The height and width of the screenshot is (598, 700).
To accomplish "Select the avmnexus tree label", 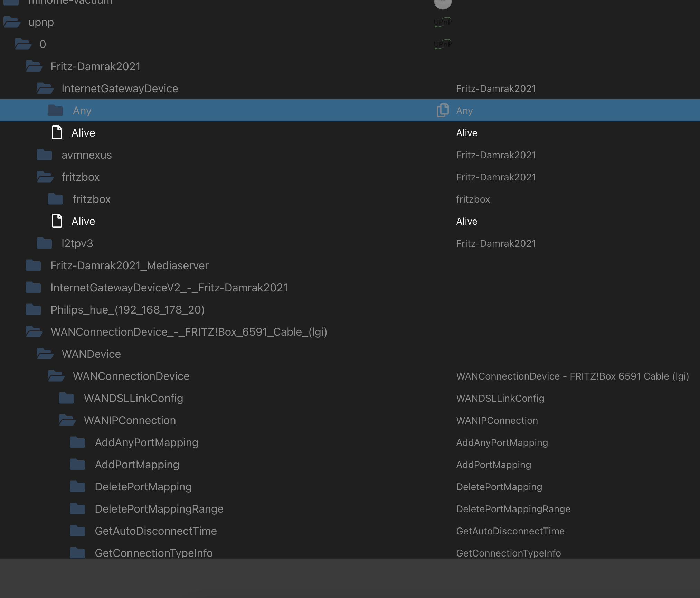I will [x=87, y=155].
